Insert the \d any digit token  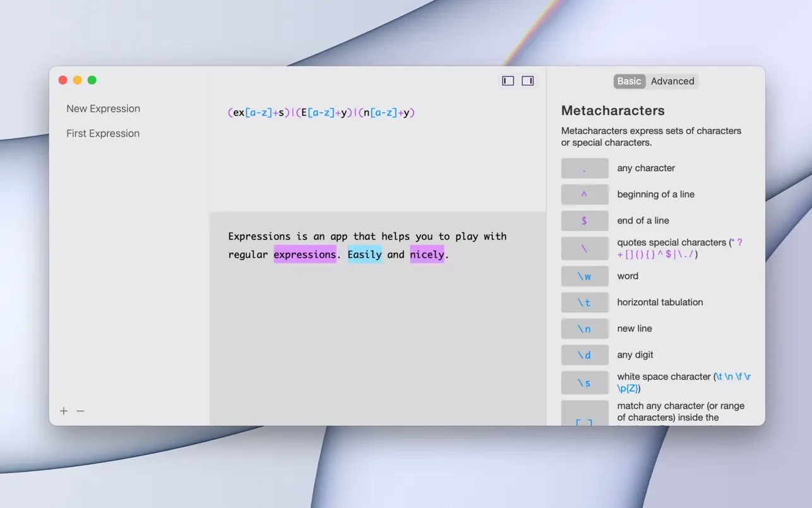pyautogui.click(x=584, y=355)
